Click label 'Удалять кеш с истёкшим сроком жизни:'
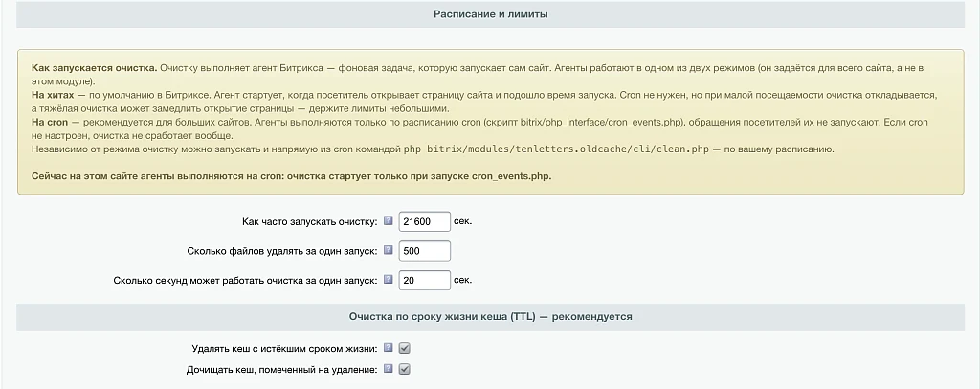Image resolution: width=980 pixels, height=389 pixels. coord(284,349)
